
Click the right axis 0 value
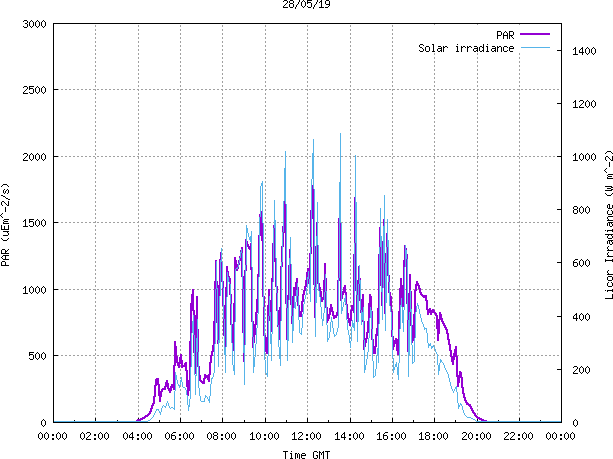coord(575,423)
